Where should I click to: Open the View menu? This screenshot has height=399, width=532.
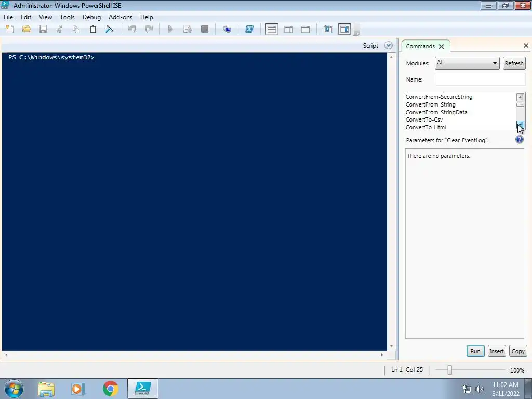(x=46, y=17)
